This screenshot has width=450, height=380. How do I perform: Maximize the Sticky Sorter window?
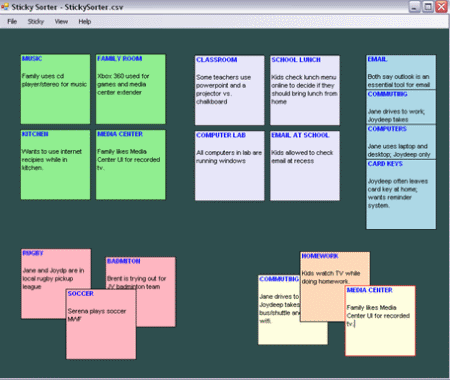click(428, 6)
